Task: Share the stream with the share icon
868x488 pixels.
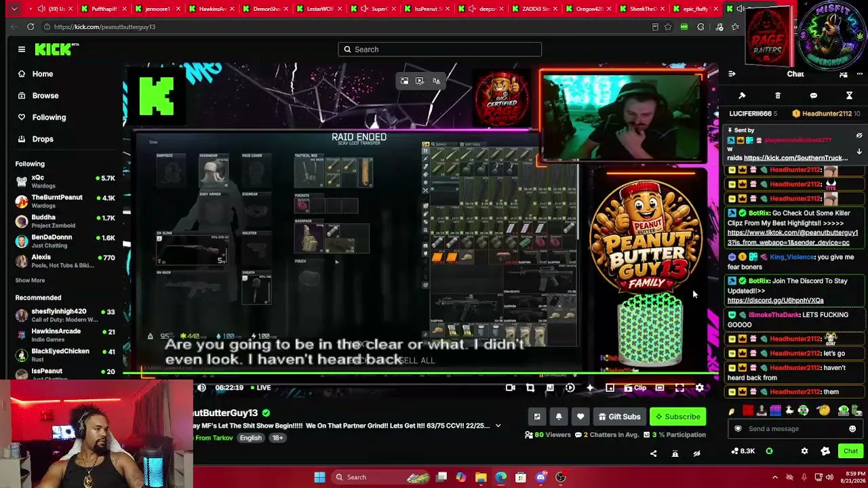Action: (x=654, y=453)
